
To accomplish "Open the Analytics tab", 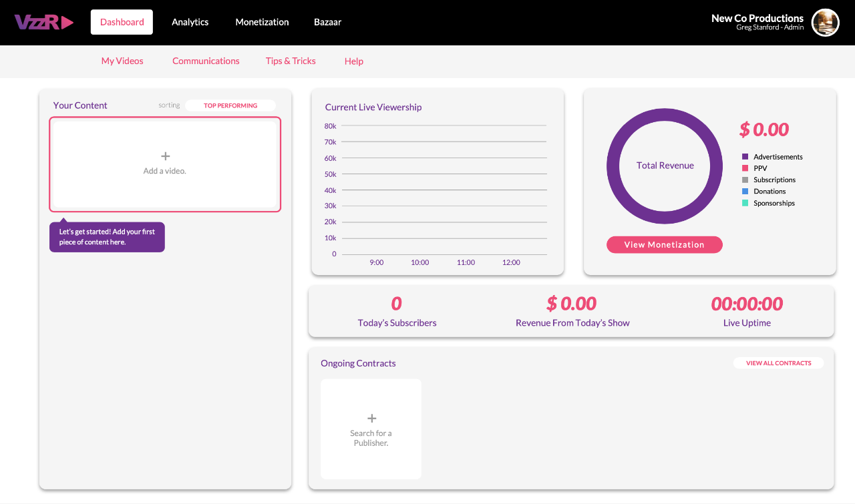I will point(190,22).
